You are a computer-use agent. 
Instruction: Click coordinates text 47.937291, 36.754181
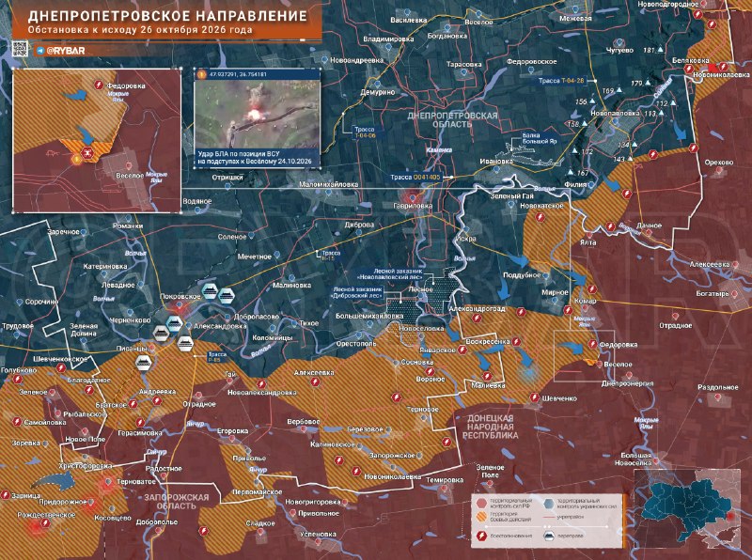tap(238, 75)
